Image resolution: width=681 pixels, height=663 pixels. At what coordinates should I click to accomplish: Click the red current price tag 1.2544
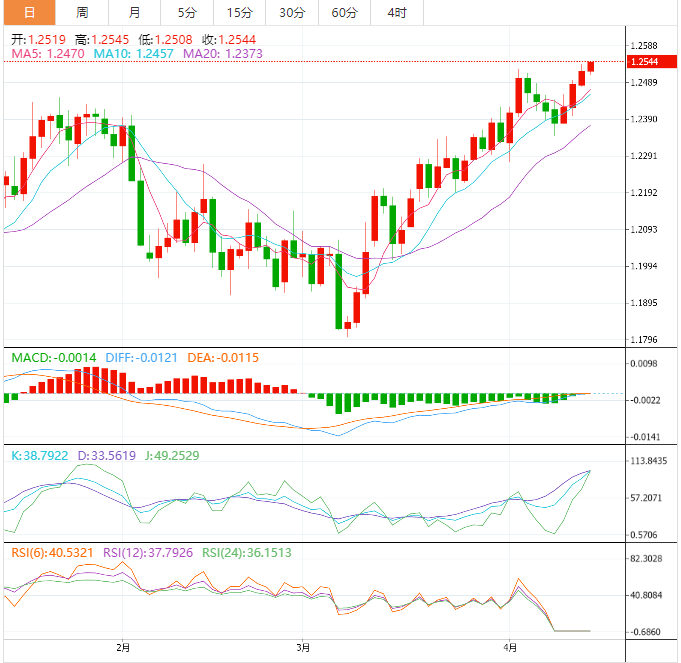pos(644,62)
